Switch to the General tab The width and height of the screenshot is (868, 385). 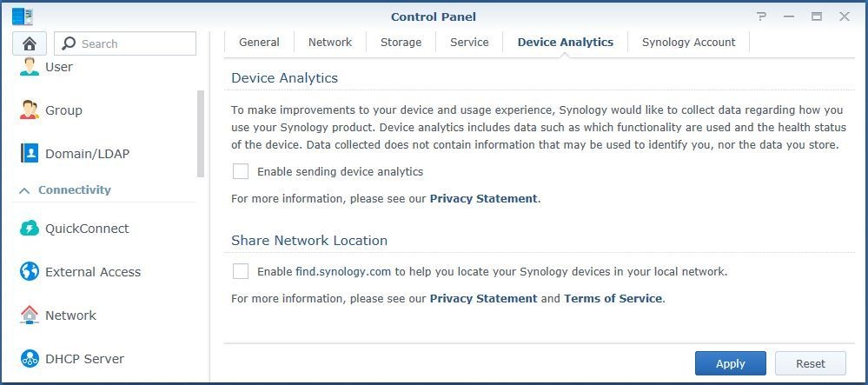coord(259,42)
